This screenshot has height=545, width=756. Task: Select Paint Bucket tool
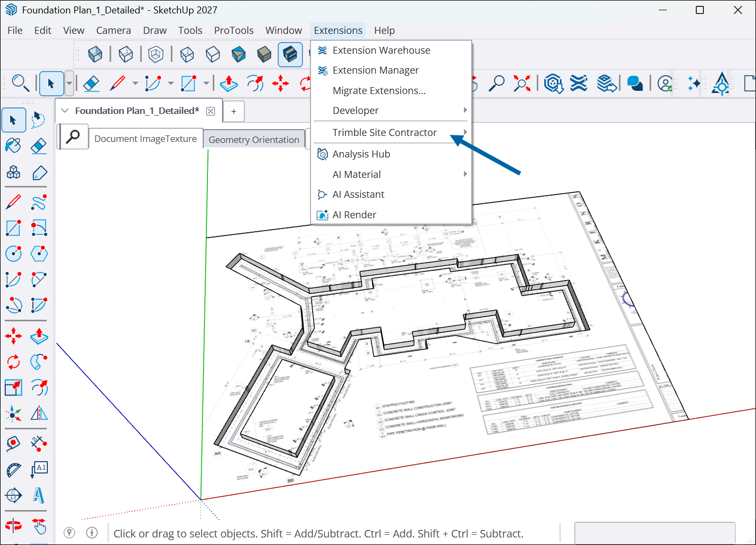tap(13, 146)
